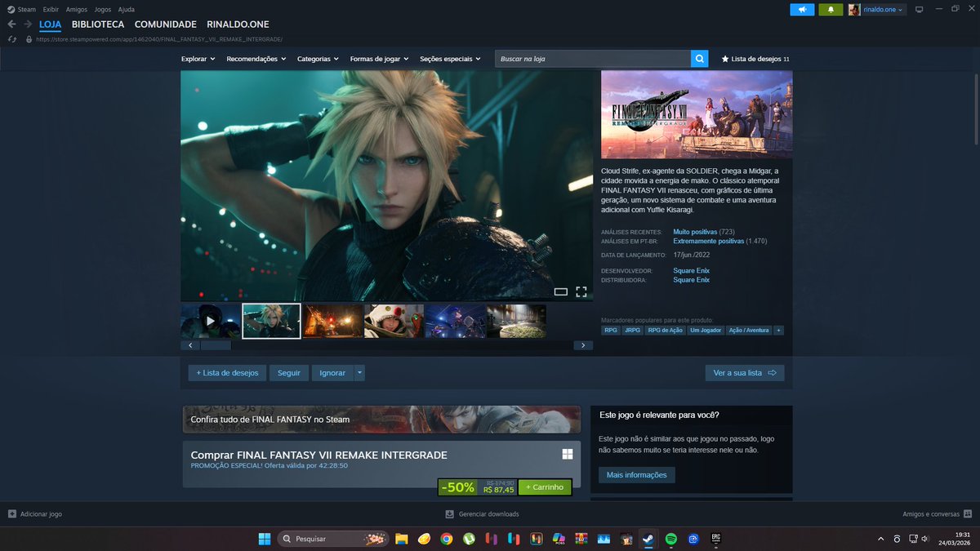Expand the Explorar dropdown

pos(198,59)
